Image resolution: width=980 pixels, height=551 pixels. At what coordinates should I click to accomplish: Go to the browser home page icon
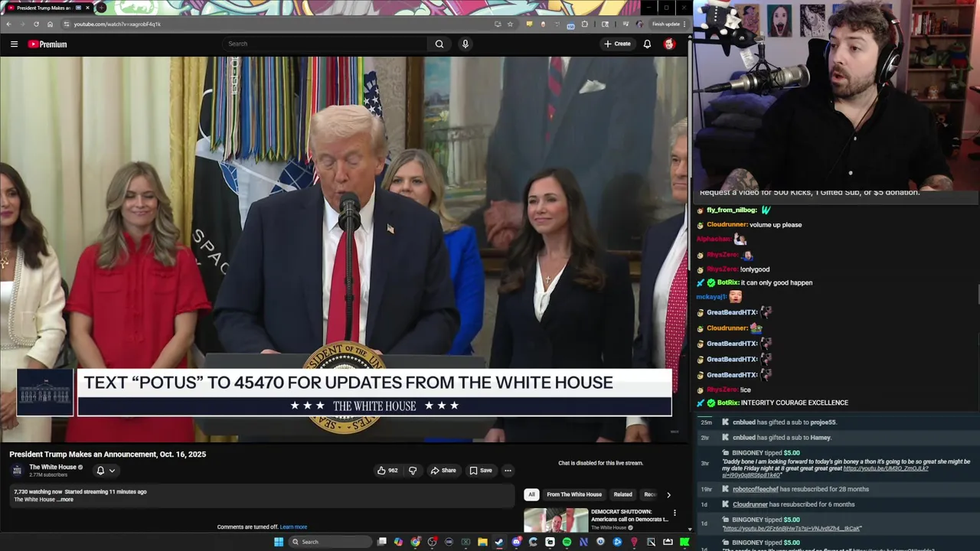(x=50, y=24)
